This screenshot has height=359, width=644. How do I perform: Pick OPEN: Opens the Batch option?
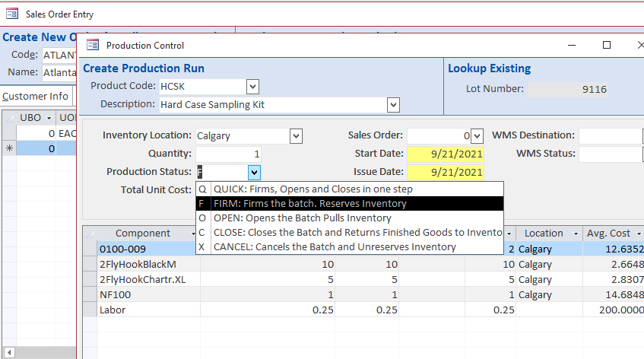(x=302, y=218)
